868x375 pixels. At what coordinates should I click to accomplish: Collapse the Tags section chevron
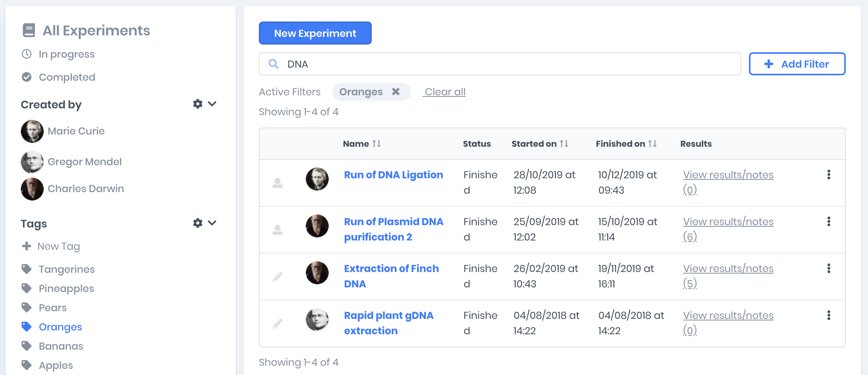pyautogui.click(x=212, y=223)
